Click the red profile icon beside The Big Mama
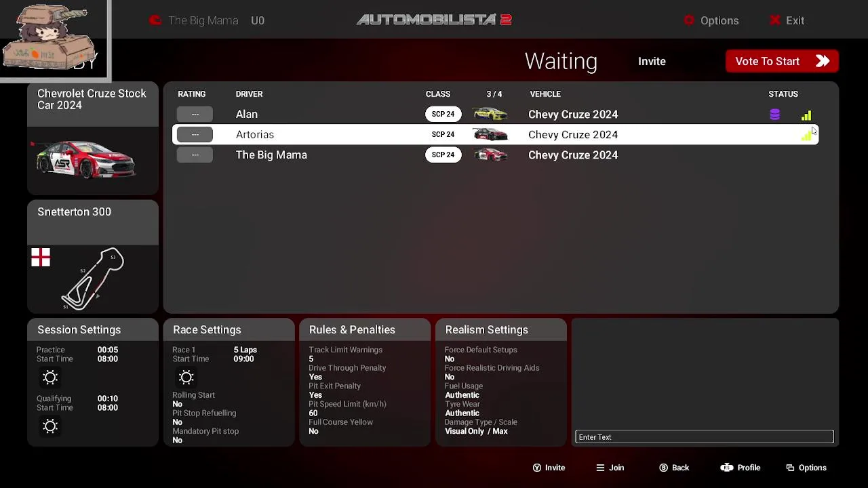 tap(155, 20)
